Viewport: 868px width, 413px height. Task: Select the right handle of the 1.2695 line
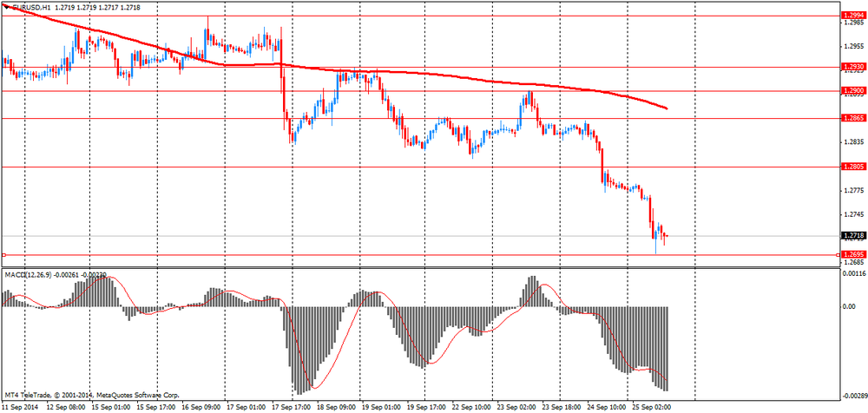[837, 255]
